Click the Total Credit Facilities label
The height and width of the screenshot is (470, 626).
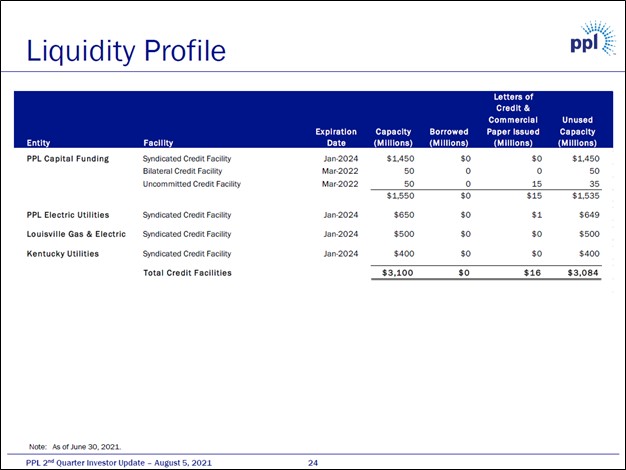(x=187, y=273)
